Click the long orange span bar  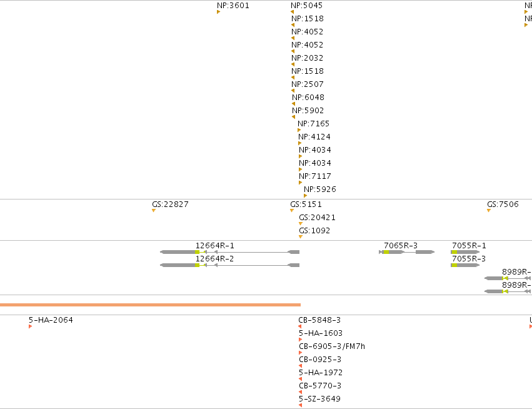(x=150, y=305)
